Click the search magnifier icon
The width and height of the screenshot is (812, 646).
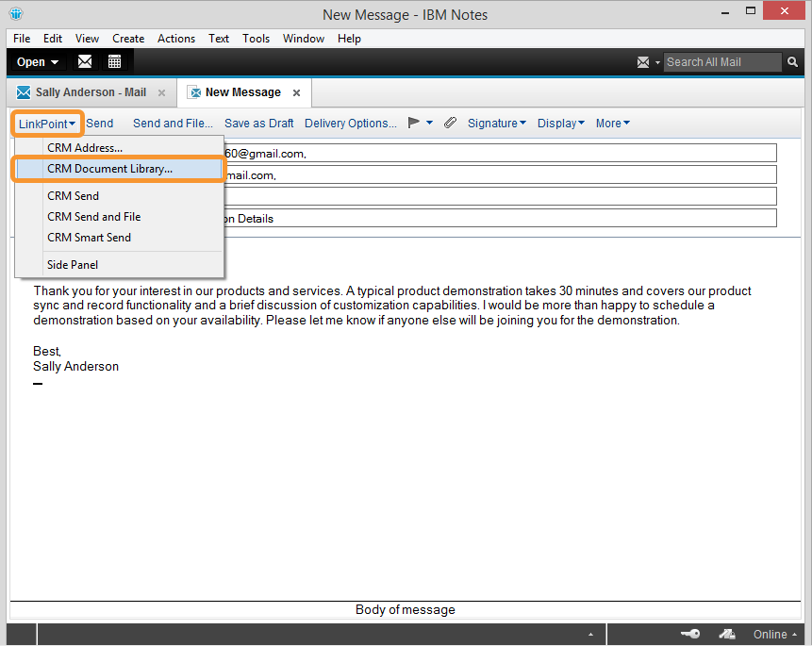click(x=792, y=61)
